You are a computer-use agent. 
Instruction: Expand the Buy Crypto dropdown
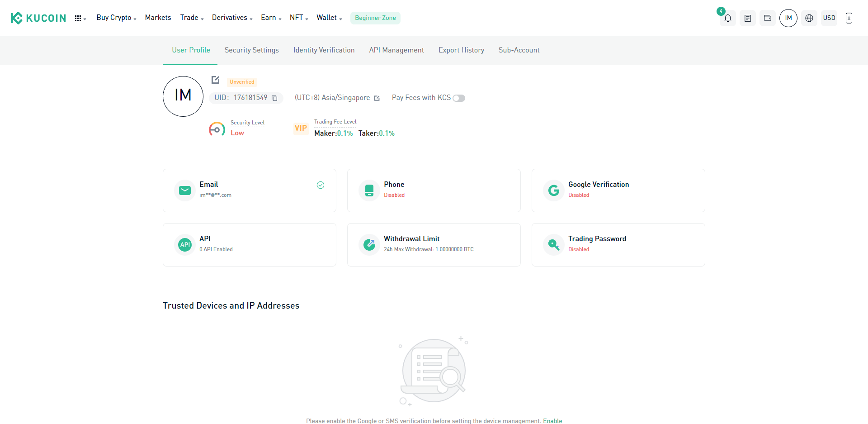[116, 18]
